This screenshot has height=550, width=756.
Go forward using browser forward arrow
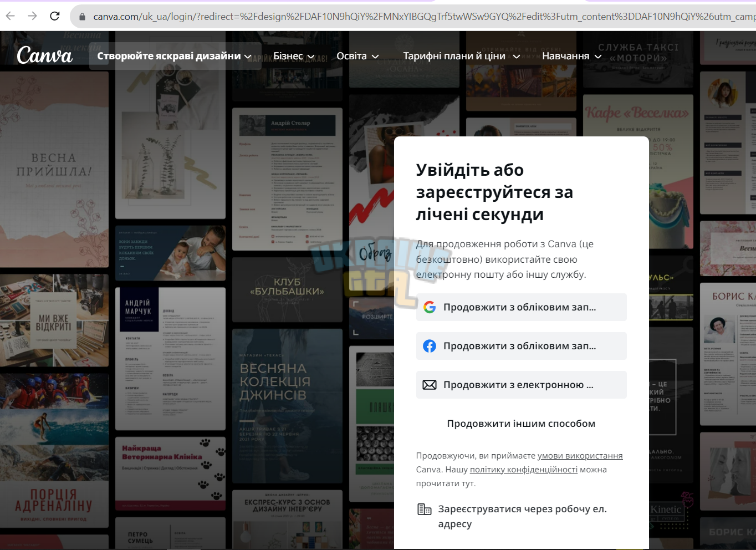(32, 16)
